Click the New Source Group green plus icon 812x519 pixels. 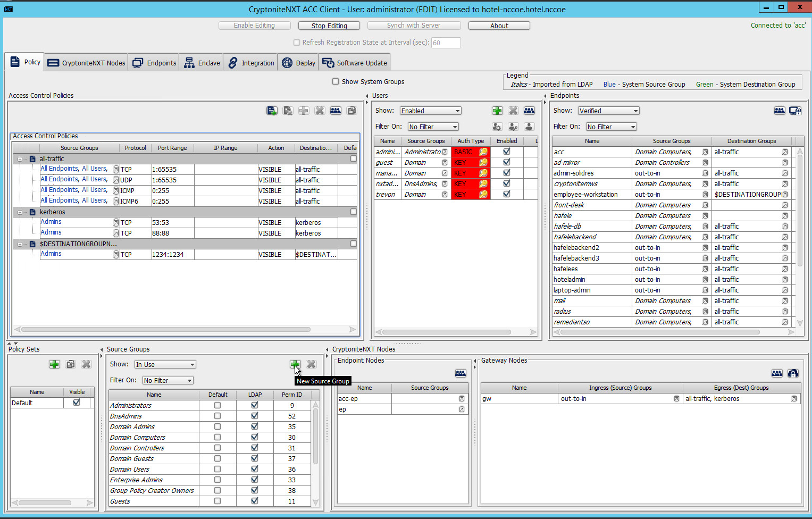coord(295,364)
